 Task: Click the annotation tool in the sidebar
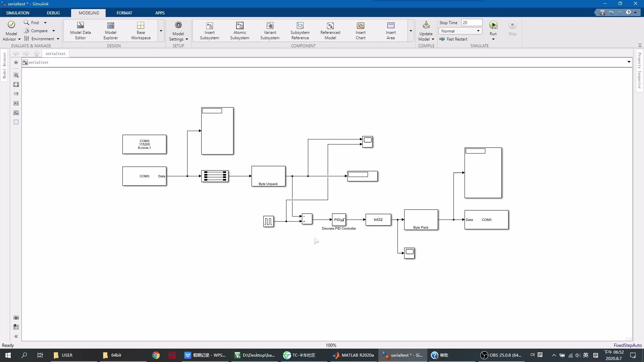(x=16, y=103)
